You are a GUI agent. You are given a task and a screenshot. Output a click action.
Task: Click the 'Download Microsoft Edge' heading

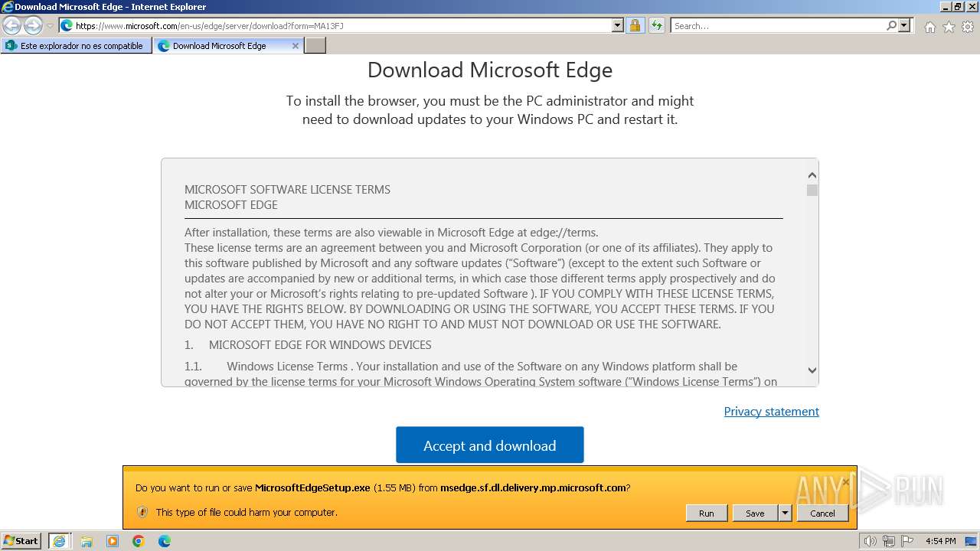[490, 70]
